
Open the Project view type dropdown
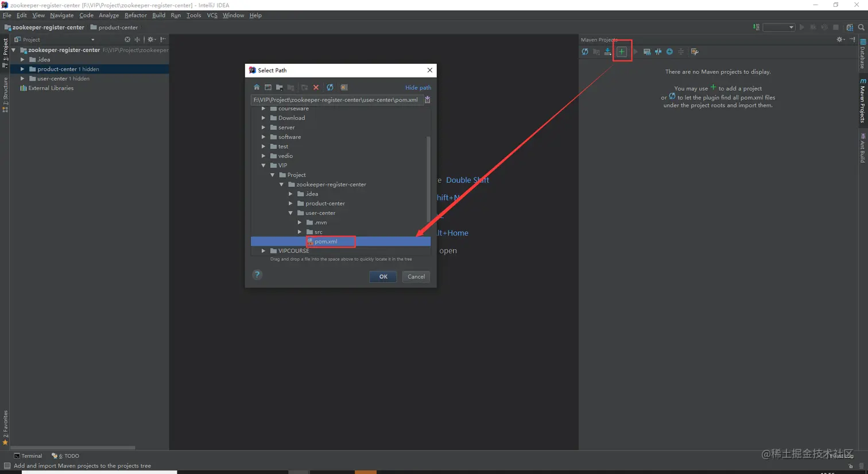[93, 40]
